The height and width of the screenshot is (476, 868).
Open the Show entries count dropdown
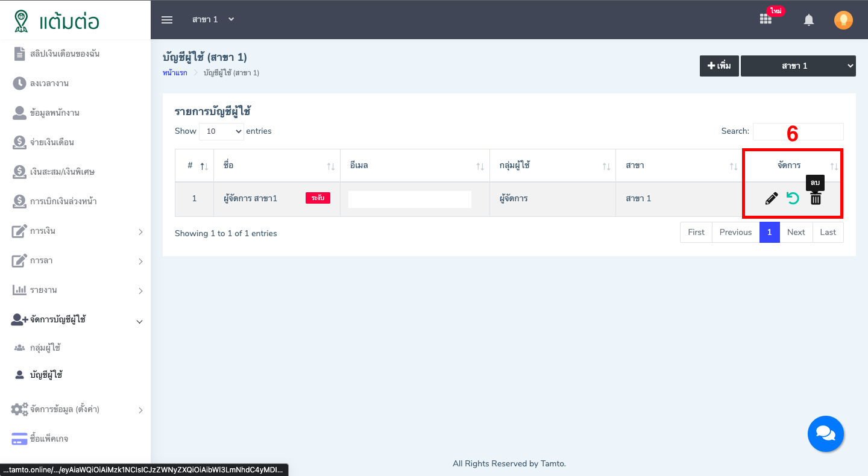[x=221, y=131]
